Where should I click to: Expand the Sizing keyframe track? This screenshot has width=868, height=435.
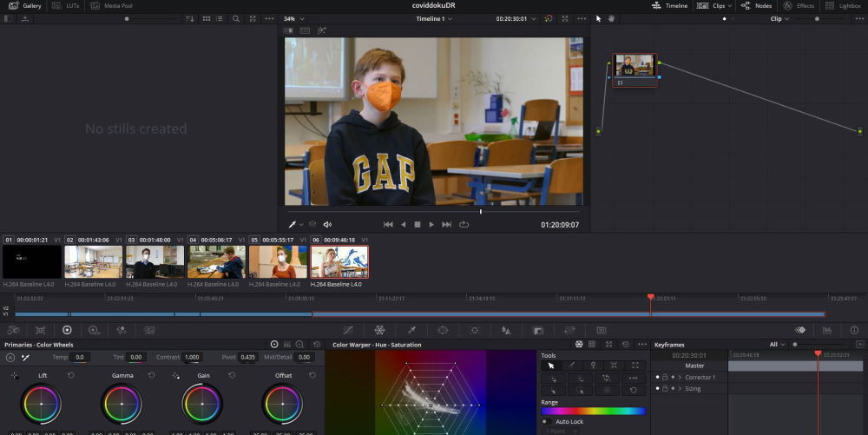pos(680,388)
